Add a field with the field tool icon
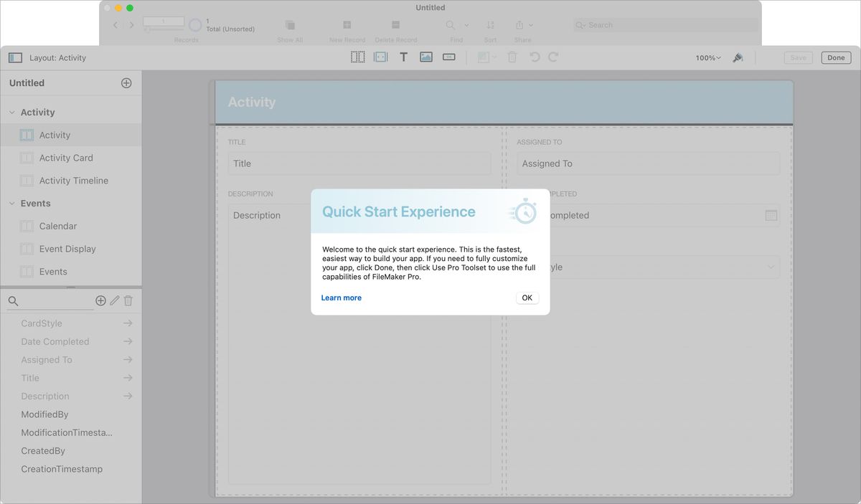This screenshot has height=504, width=861. tap(380, 57)
